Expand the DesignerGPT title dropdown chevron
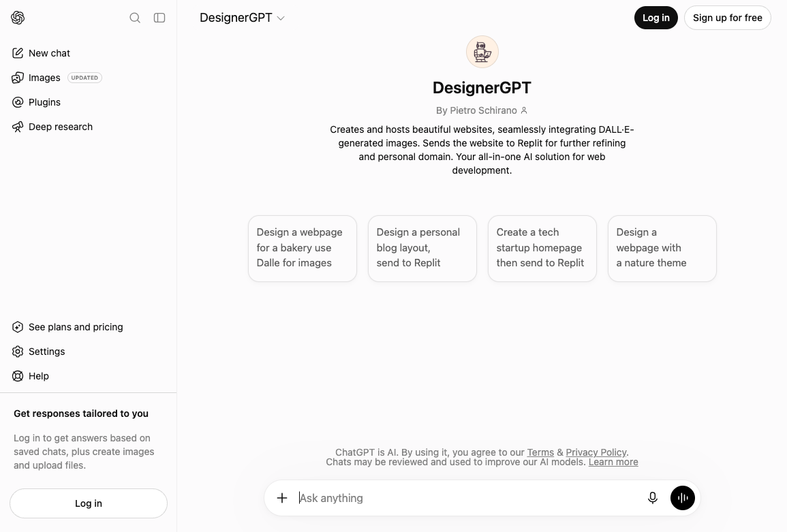 pos(281,18)
